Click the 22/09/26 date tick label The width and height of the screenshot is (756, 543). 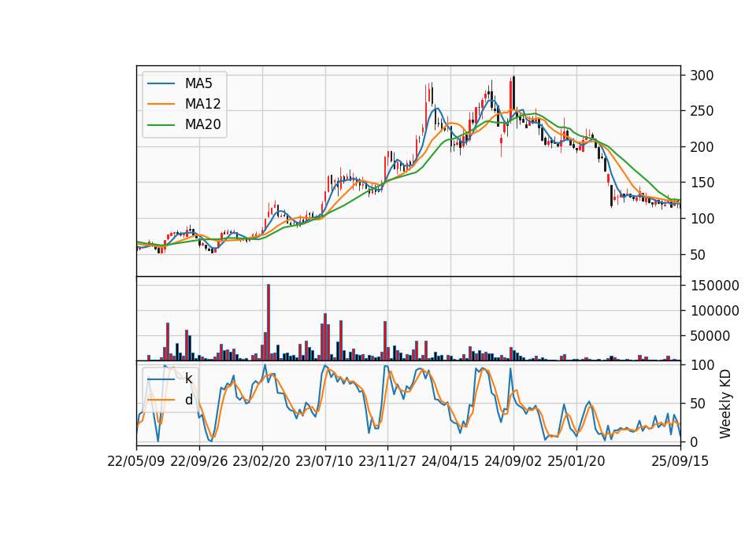[199, 461]
